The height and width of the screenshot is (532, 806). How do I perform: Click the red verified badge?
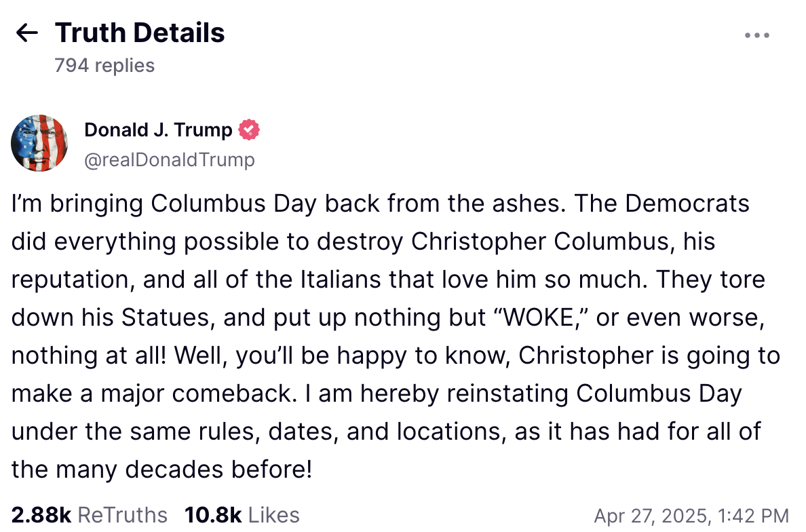tap(249, 130)
